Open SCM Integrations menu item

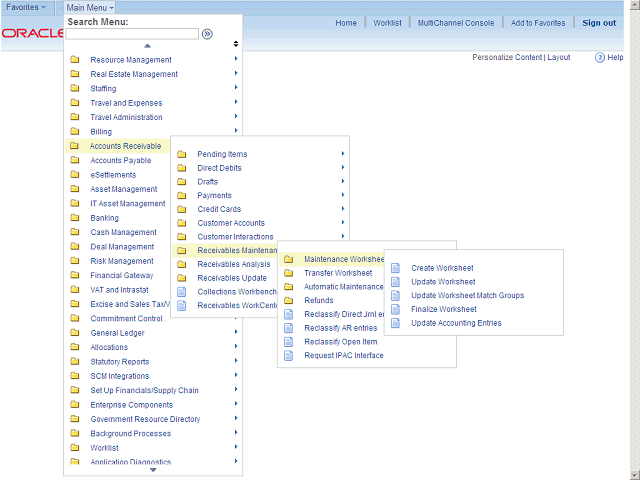pos(120,376)
